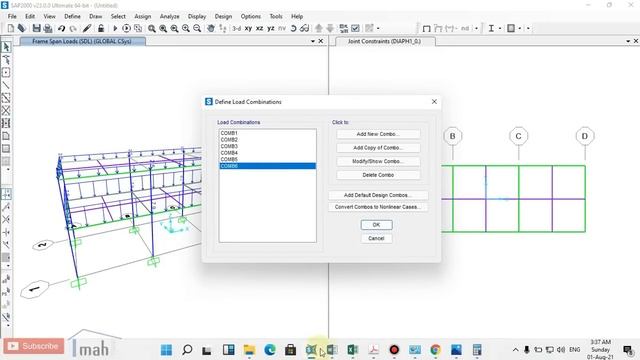Select COMB2 in the load combinations list
Image resolution: width=640 pixels, height=360 pixels.
coord(267,140)
